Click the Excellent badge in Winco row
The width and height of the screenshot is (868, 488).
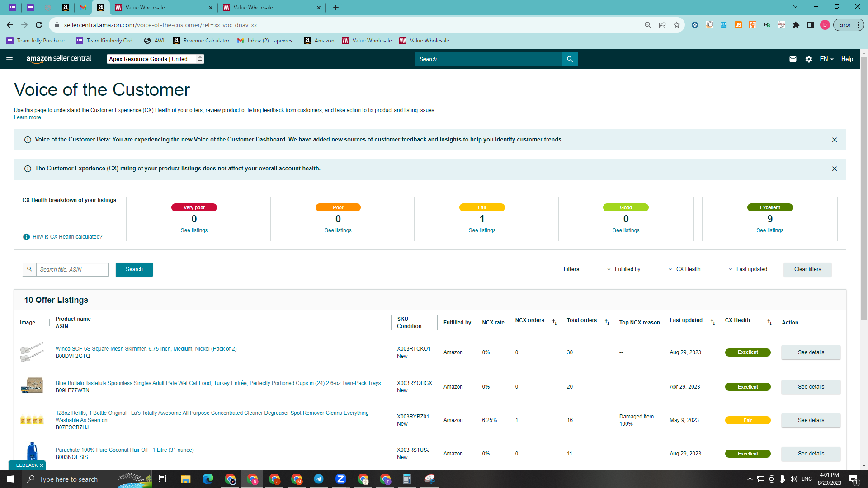(x=748, y=352)
